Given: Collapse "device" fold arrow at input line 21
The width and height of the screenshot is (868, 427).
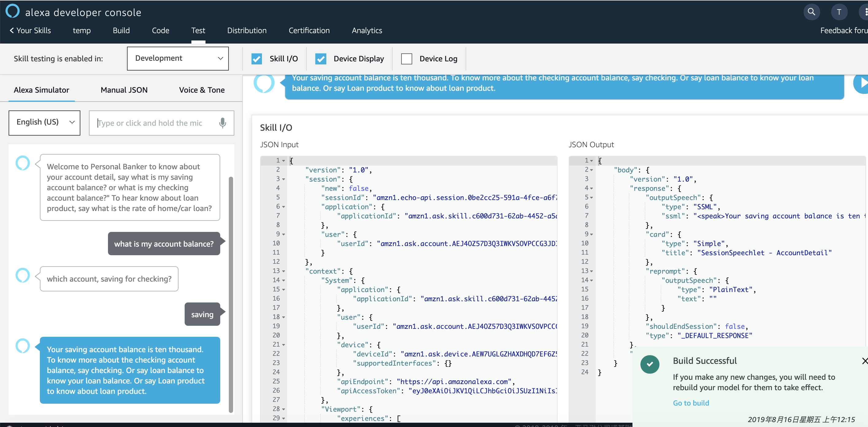Looking at the screenshot, I should (x=284, y=345).
